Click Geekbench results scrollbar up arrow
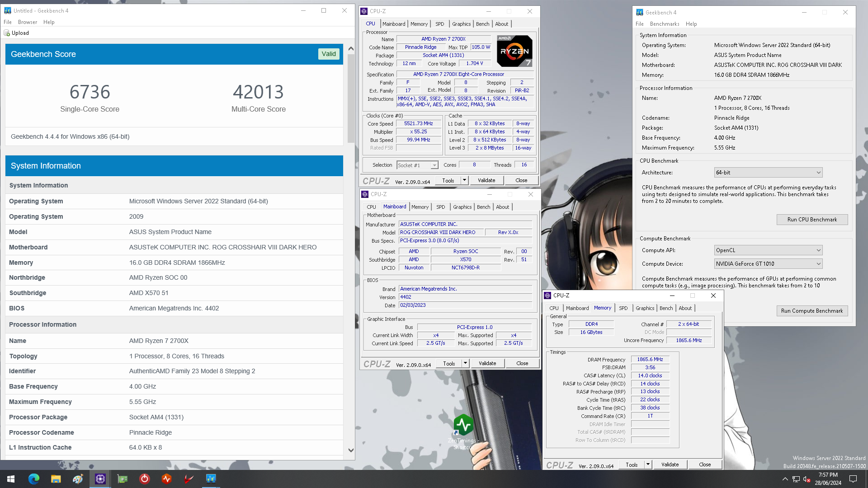 tap(351, 48)
